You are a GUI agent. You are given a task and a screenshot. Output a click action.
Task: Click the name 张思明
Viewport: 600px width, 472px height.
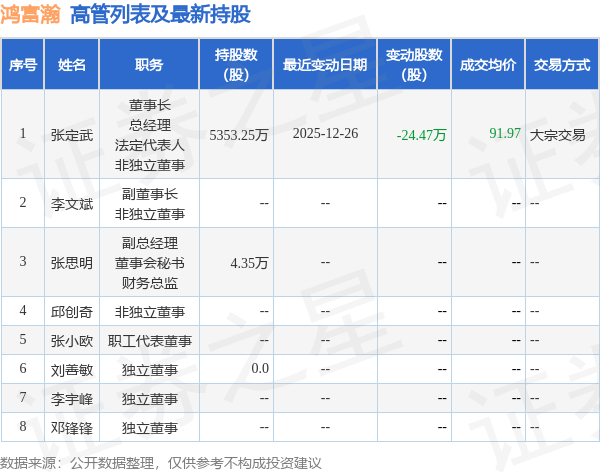click(72, 263)
